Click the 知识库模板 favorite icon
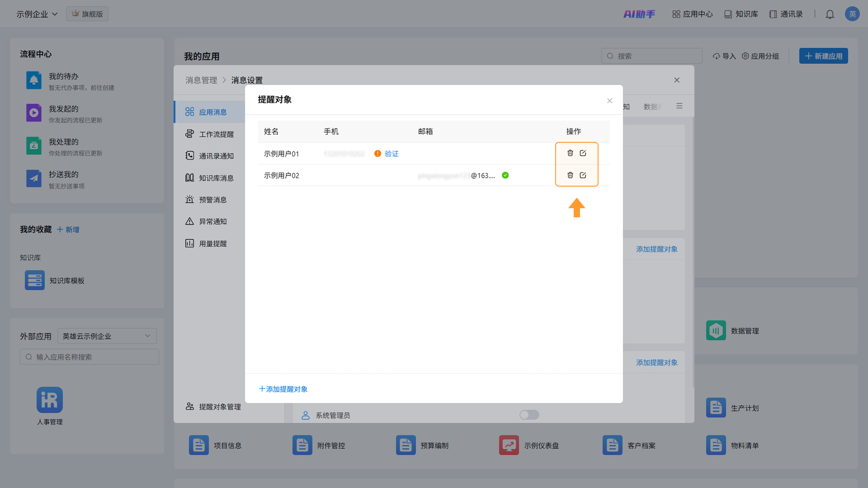 (35, 280)
